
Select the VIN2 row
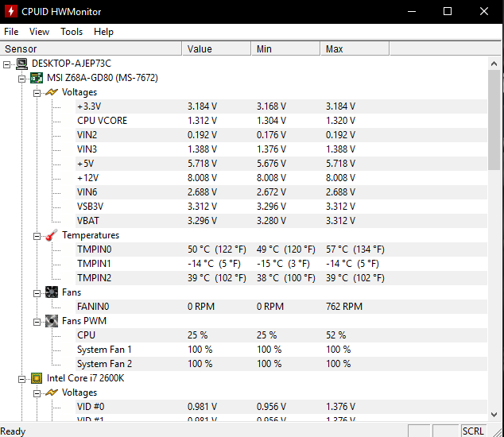[x=281, y=135]
